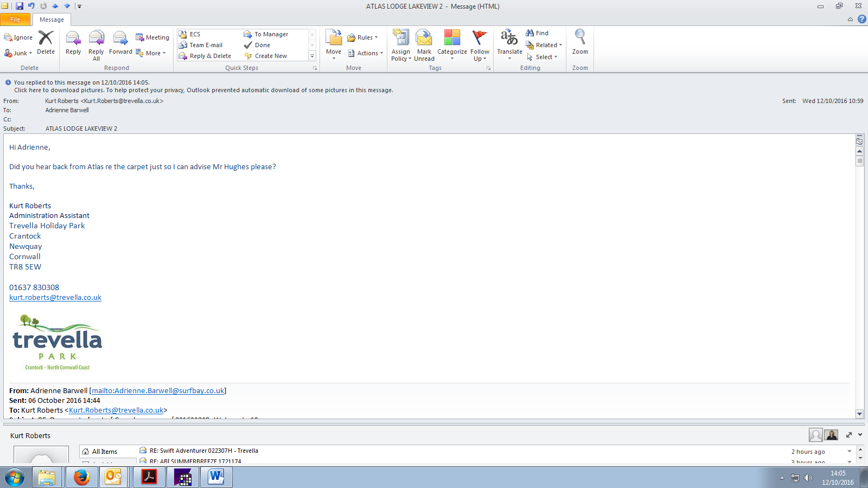
Task: Open the Zoom dialog
Action: (x=580, y=43)
